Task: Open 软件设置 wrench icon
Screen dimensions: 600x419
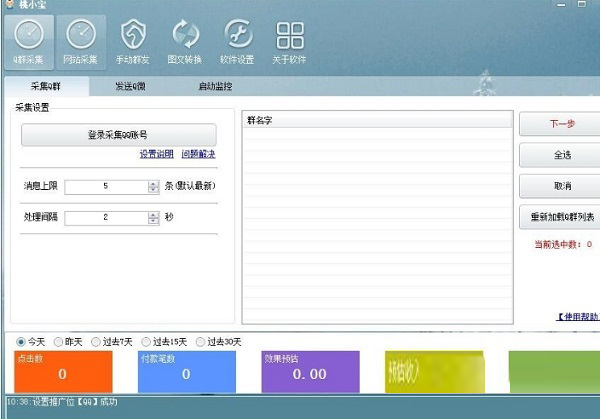Action: click(237, 40)
